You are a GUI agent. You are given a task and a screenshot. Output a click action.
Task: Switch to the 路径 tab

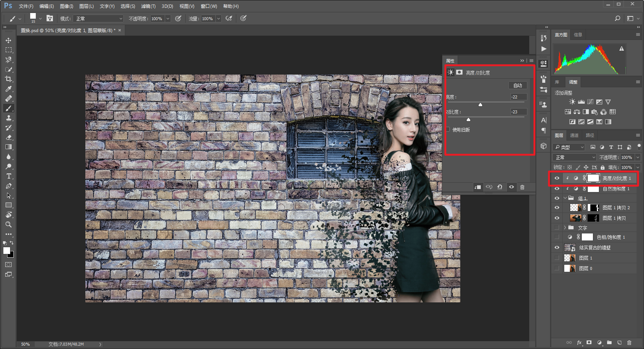point(590,135)
